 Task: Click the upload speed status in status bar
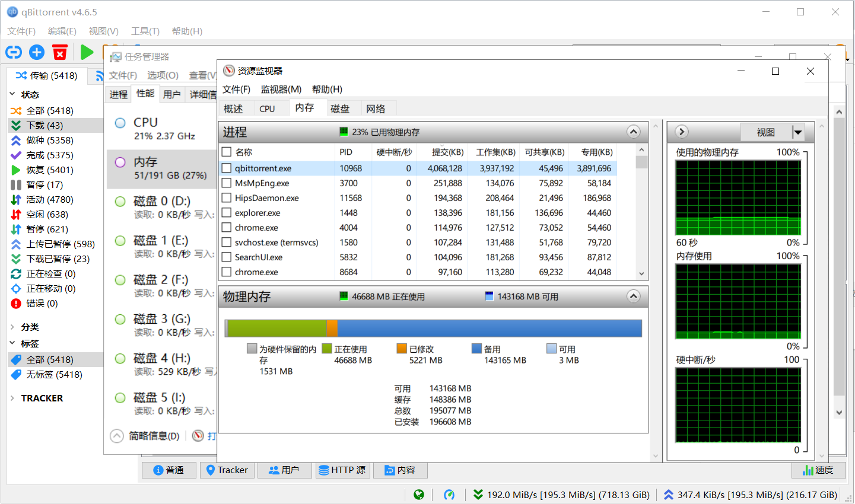click(x=751, y=495)
